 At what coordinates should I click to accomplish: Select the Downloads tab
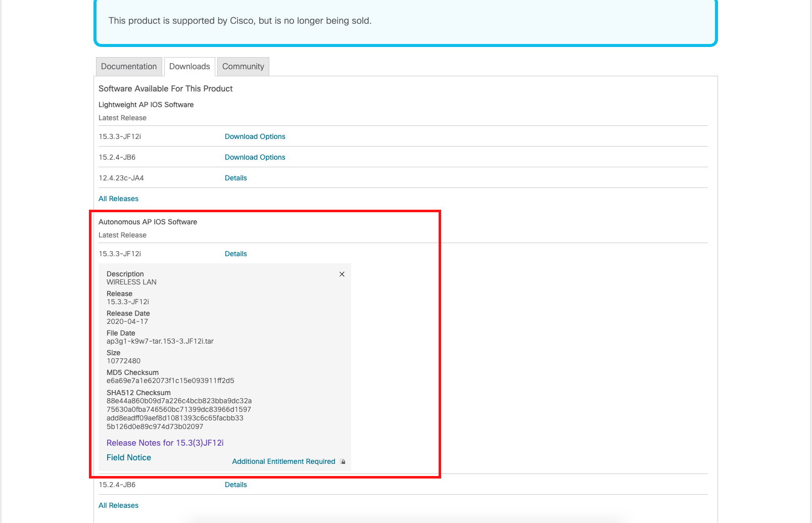[x=189, y=66]
